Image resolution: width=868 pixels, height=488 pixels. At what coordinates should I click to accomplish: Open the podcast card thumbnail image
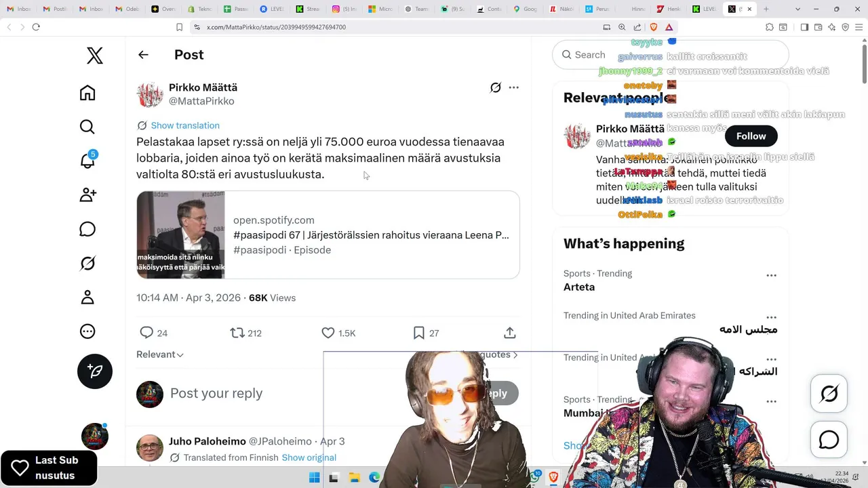[x=180, y=235]
